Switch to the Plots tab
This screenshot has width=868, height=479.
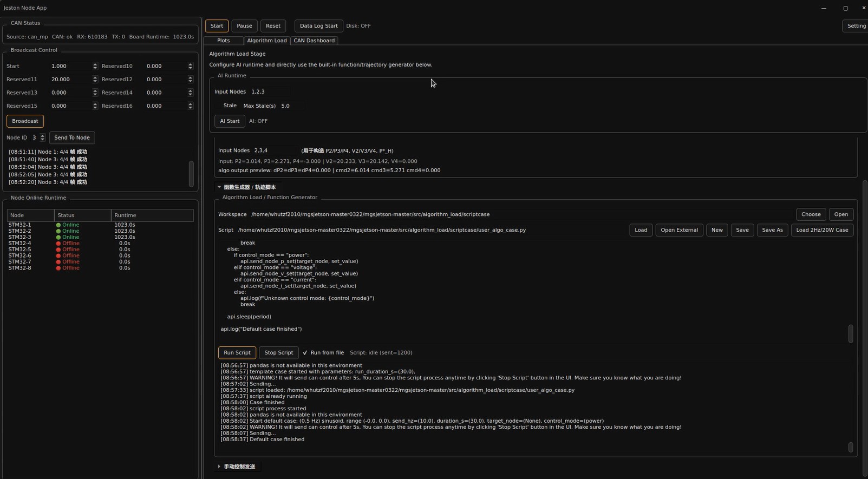pos(223,41)
